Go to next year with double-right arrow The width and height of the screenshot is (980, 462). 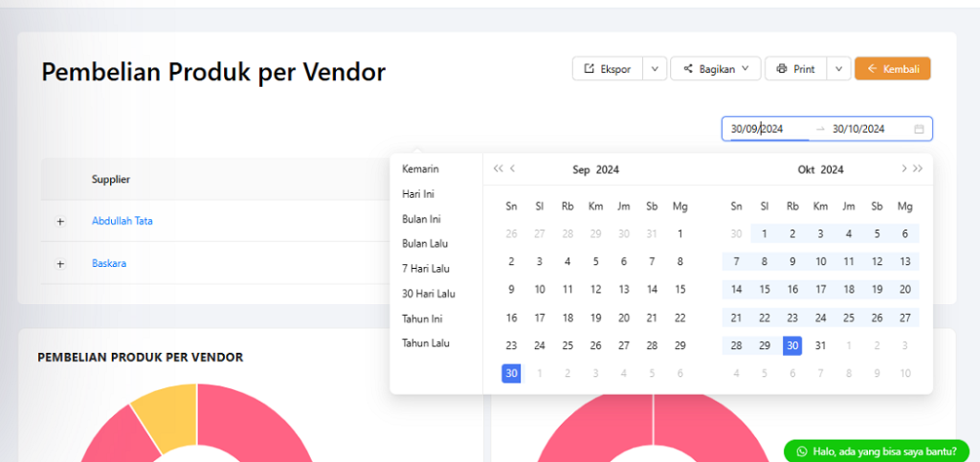coord(918,168)
